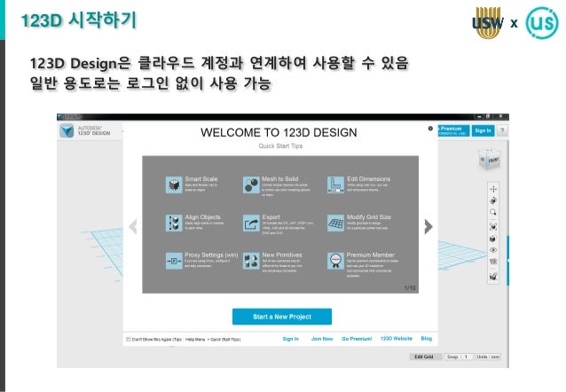The height and width of the screenshot is (392, 566).
Task: Click the Premium Member badge icon
Action: [x=335, y=261]
